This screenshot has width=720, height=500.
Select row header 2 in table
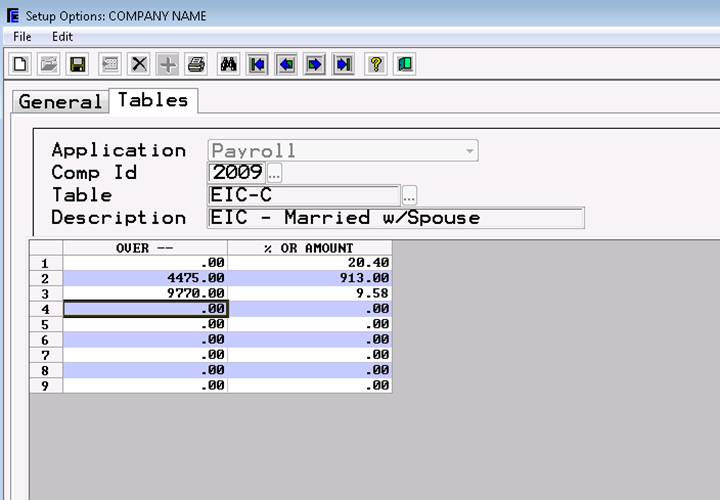[46, 278]
